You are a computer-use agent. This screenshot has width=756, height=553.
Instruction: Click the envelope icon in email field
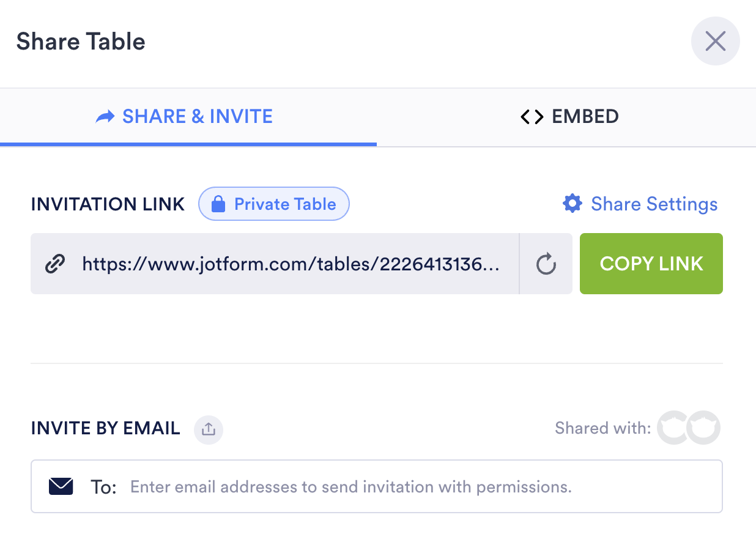[61, 487]
